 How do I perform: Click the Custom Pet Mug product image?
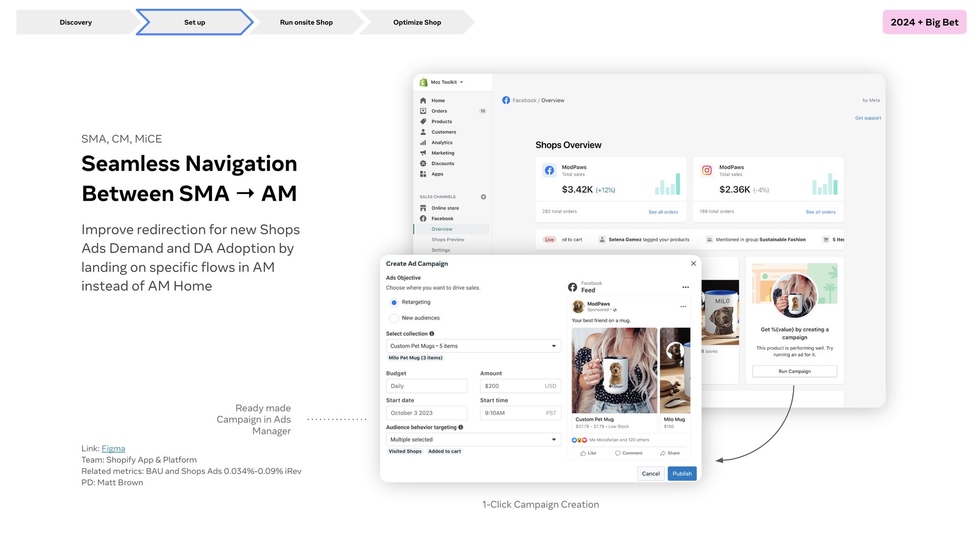[614, 370]
